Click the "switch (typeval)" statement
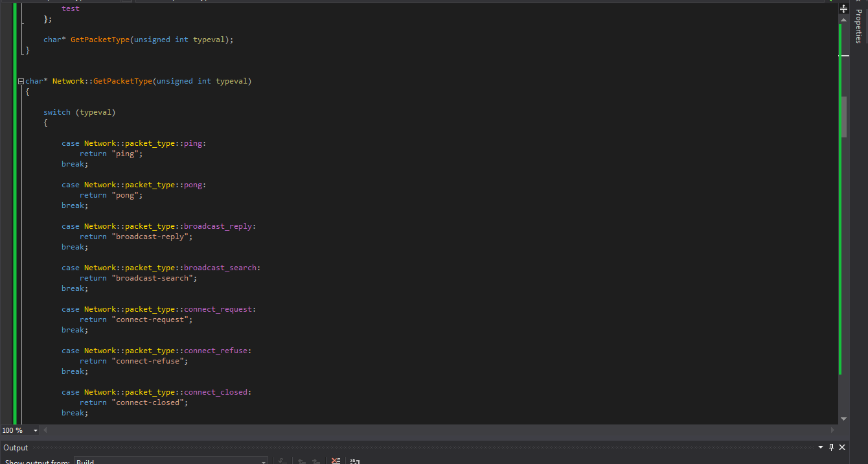The height and width of the screenshot is (464, 868). tap(80, 112)
